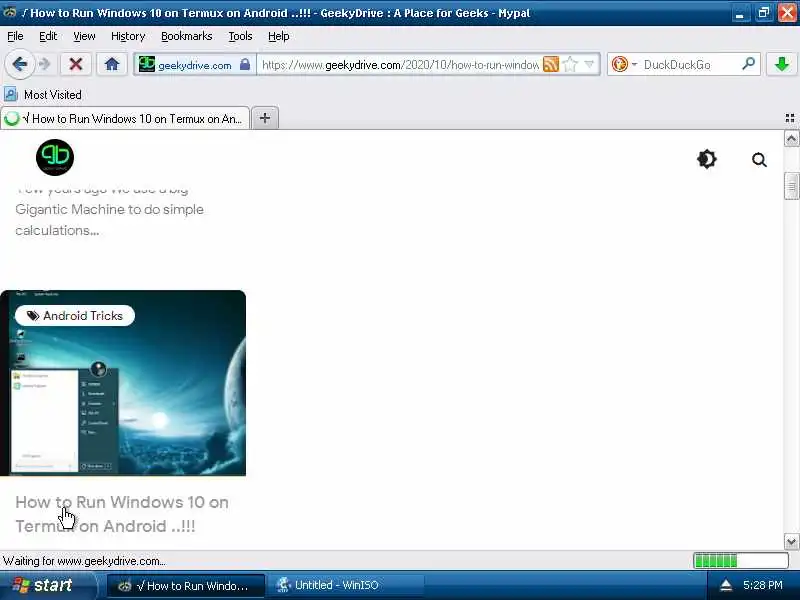Click the tab groups grid icon
Image resolution: width=800 pixels, height=600 pixels.
point(790,118)
